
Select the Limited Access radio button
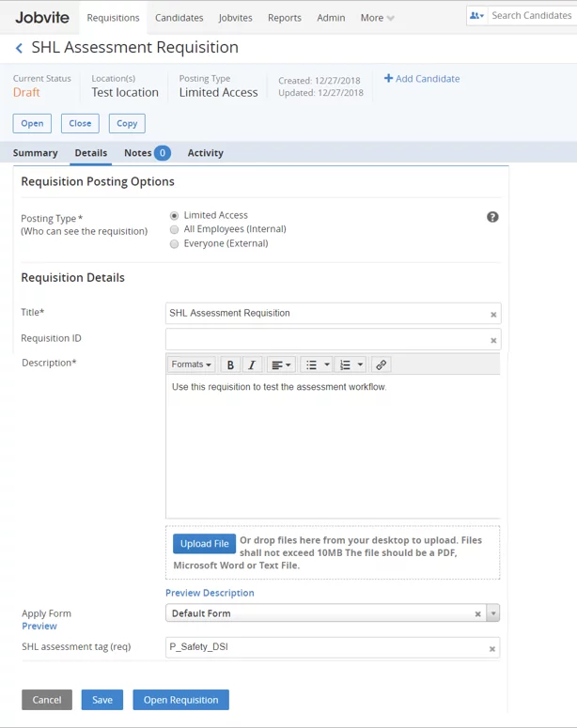click(174, 216)
